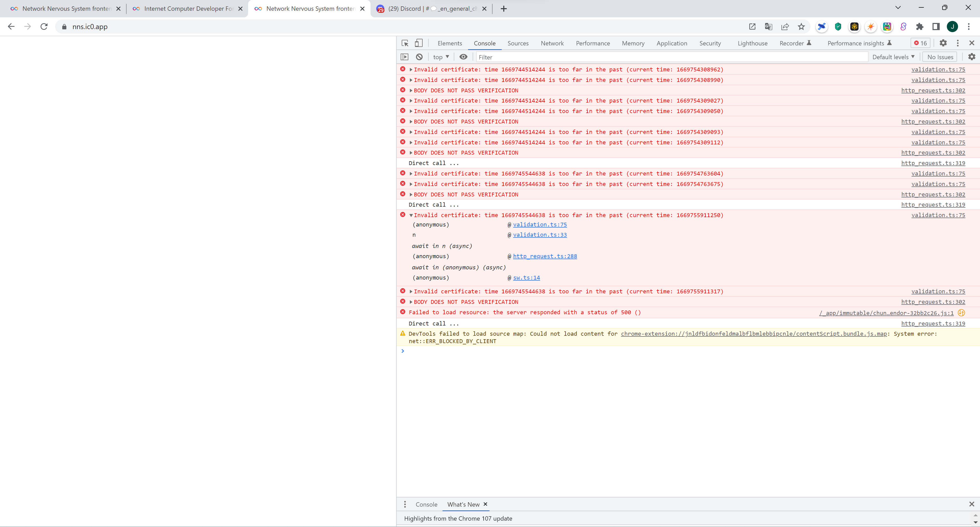Image resolution: width=980 pixels, height=527 pixels.
Task: Click the browser reload page icon
Action: [44, 27]
